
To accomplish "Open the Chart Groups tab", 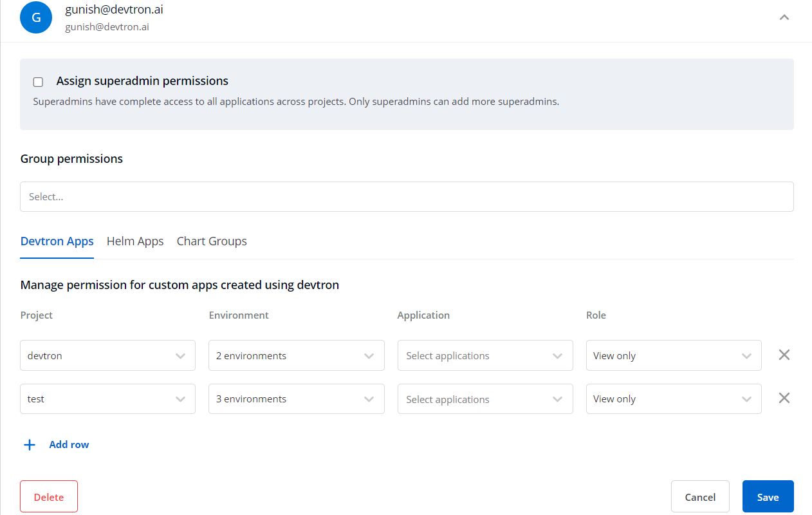I will pyautogui.click(x=212, y=241).
